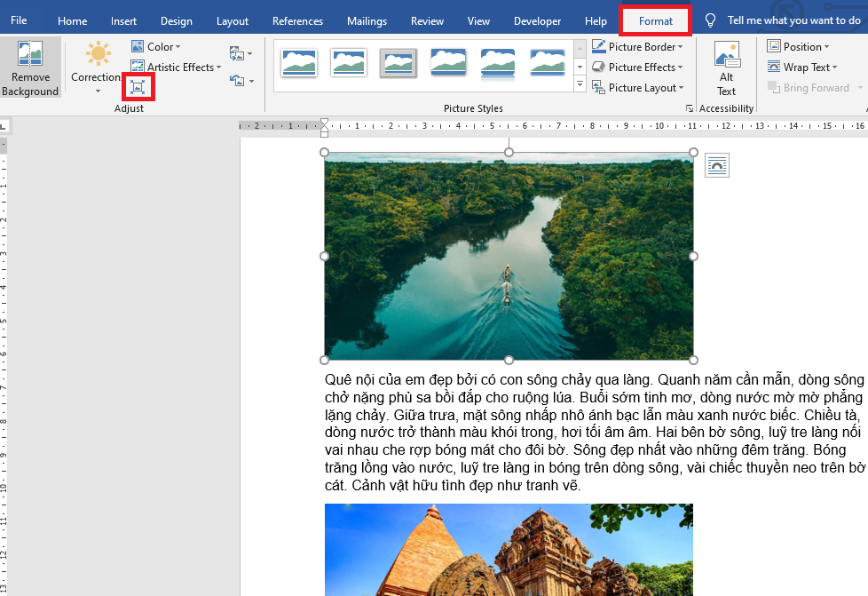Screen dimensions: 868x596
Task: Open the Developer tab
Action: 537,20
